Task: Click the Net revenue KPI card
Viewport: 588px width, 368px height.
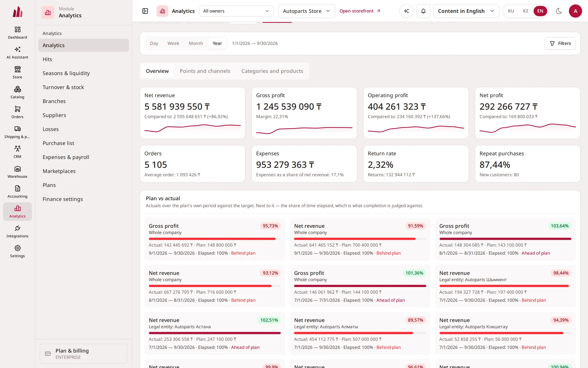Action: (x=192, y=113)
